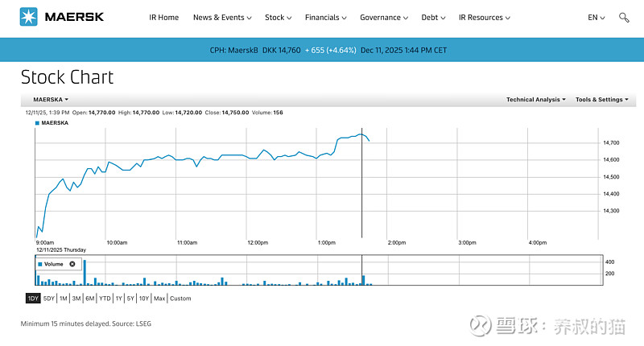Click the blue MAERSKA series legend square
Image resolution: width=644 pixels, height=346 pixels.
pos(37,123)
